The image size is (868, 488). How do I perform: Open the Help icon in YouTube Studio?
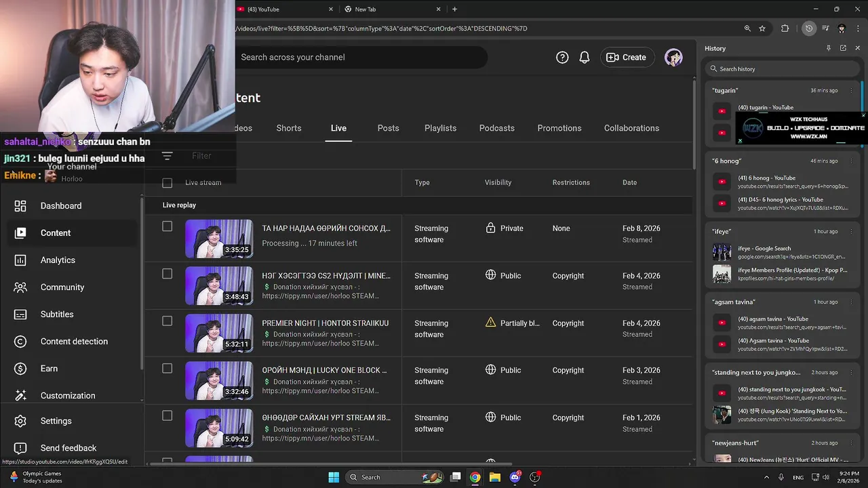562,58
